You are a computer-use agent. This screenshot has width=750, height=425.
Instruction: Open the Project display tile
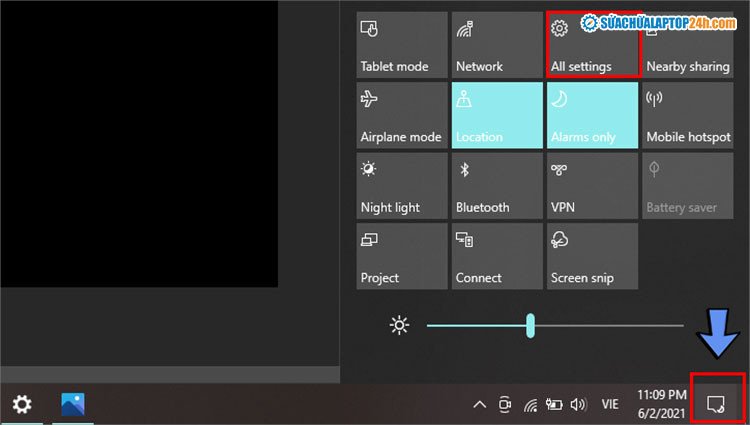(x=402, y=256)
